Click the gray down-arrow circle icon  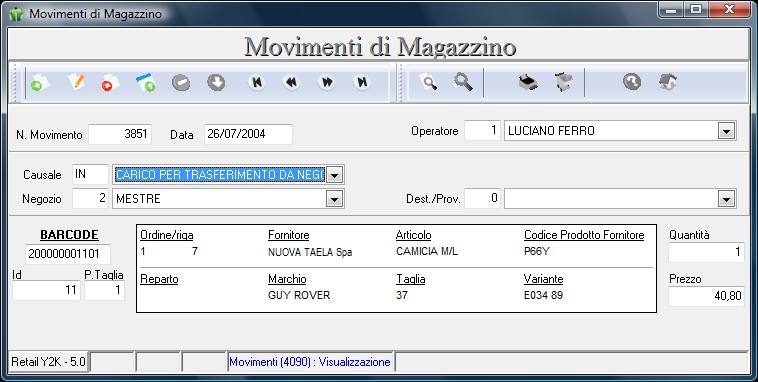click(216, 83)
